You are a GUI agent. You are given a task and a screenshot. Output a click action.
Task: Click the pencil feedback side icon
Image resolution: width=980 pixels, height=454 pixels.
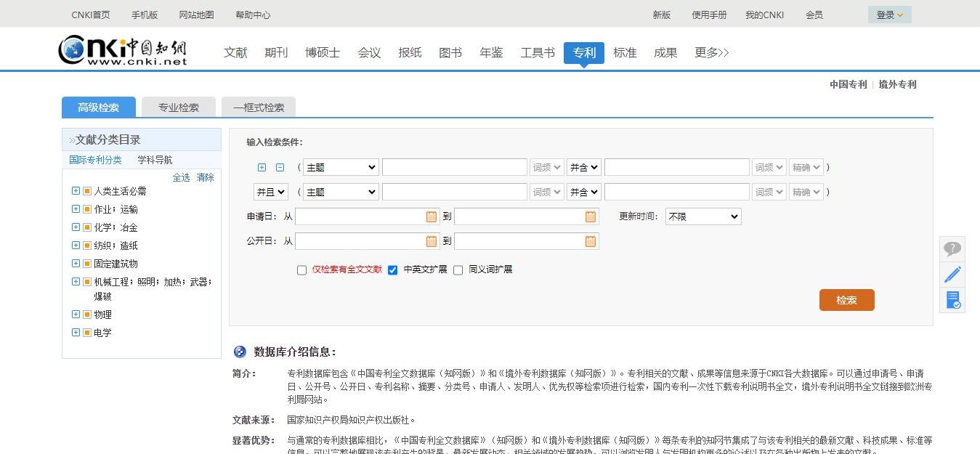pos(952,274)
